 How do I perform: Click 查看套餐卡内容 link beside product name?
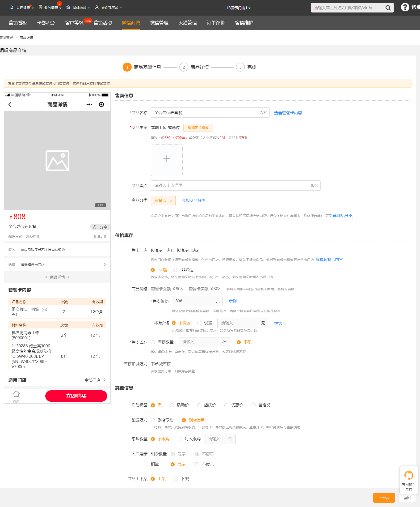pyautogui.click(x=288, y=113)
